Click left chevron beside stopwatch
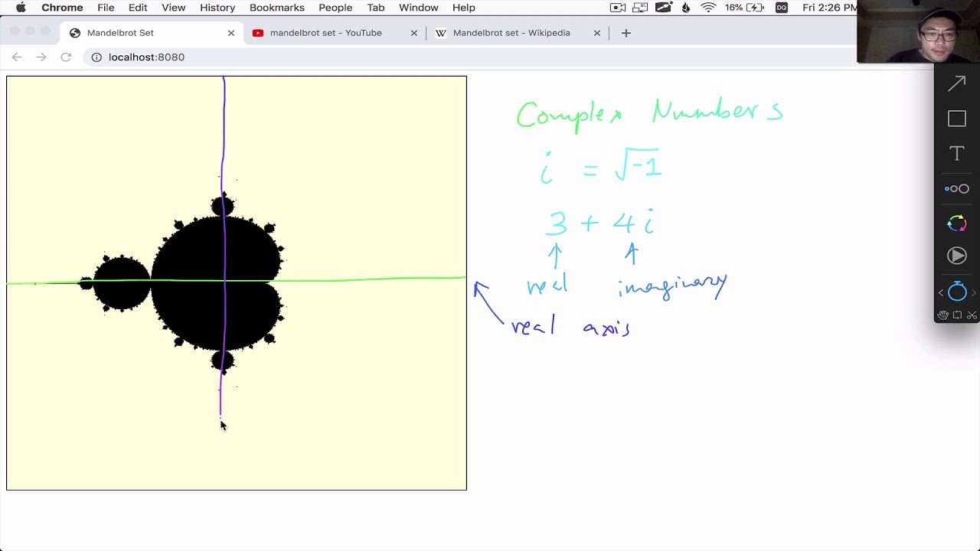Viewport: 980px width, 551px height. pyautogui.click(x=941, y=292)
